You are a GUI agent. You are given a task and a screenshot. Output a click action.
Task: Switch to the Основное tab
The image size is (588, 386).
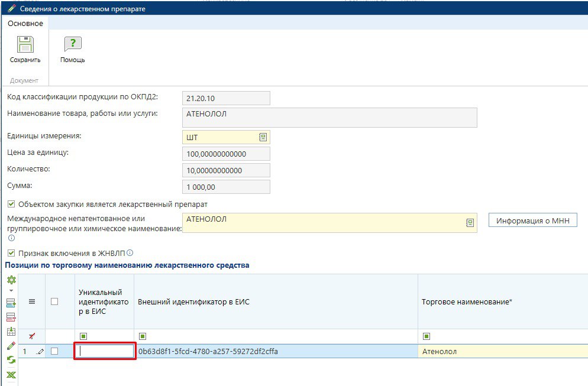click(25, 23)
